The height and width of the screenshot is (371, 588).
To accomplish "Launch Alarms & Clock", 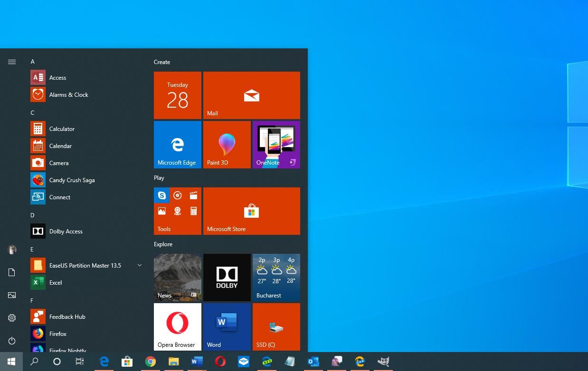I will click(85, 95).
